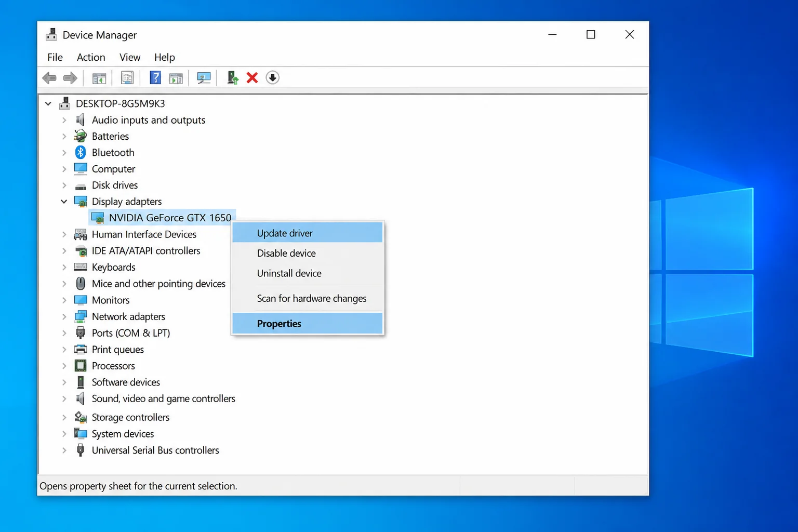The height and width of the screenshot is (532, 798).
Task: Click the Universal Serial Bus controllers icon
Action: point(81,450)
